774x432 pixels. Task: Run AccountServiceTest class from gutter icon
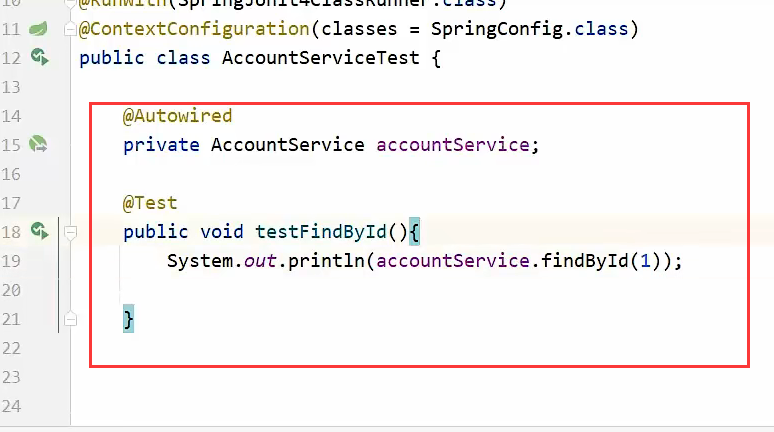(39, 58)
